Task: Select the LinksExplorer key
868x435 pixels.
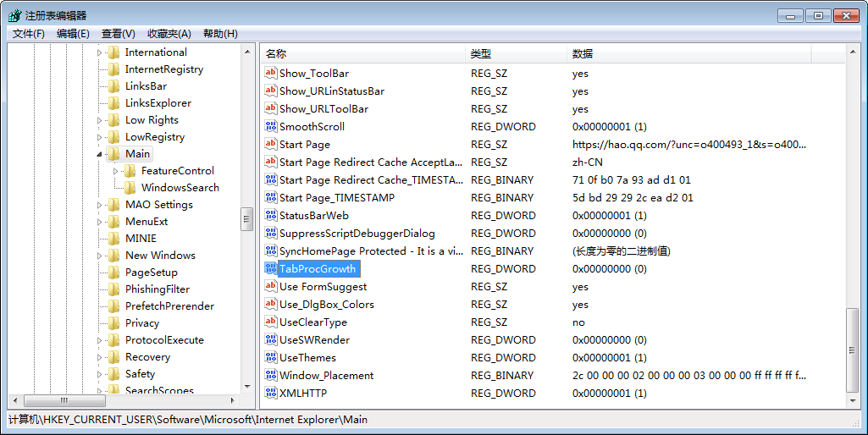Action: point(158,103)
